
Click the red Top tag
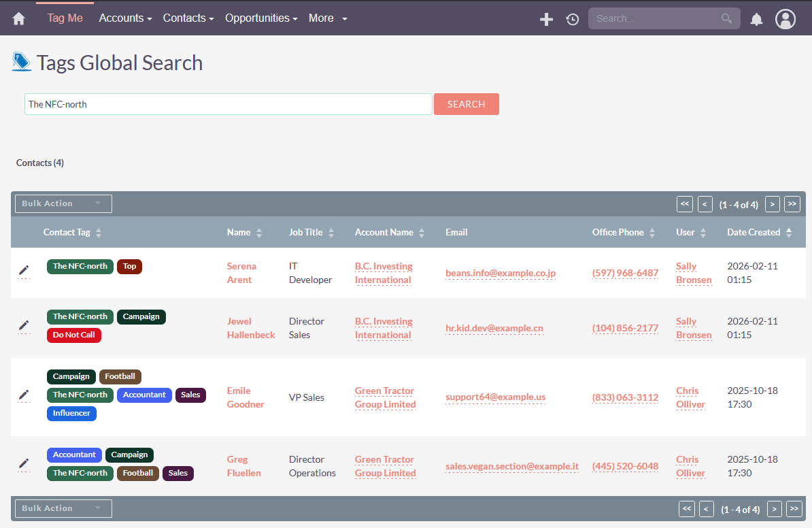point(129,266)
